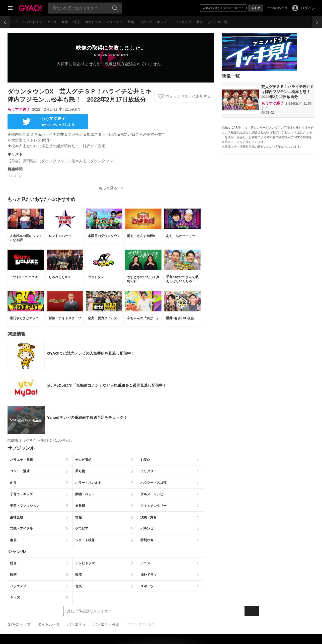The width and height of the screenshot is (322, 644).
Task: Open the 特別映像 subgenre row
Action: coord(170,540)
